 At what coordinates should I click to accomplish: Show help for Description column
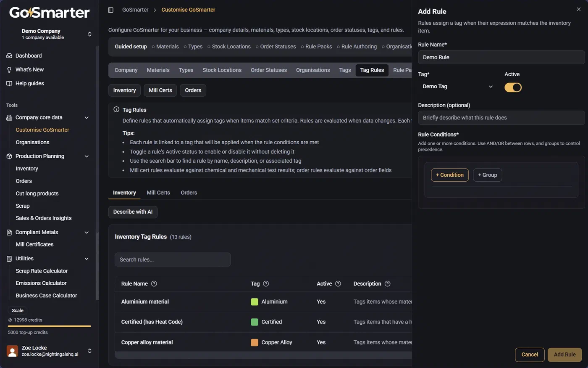(388, 284)
